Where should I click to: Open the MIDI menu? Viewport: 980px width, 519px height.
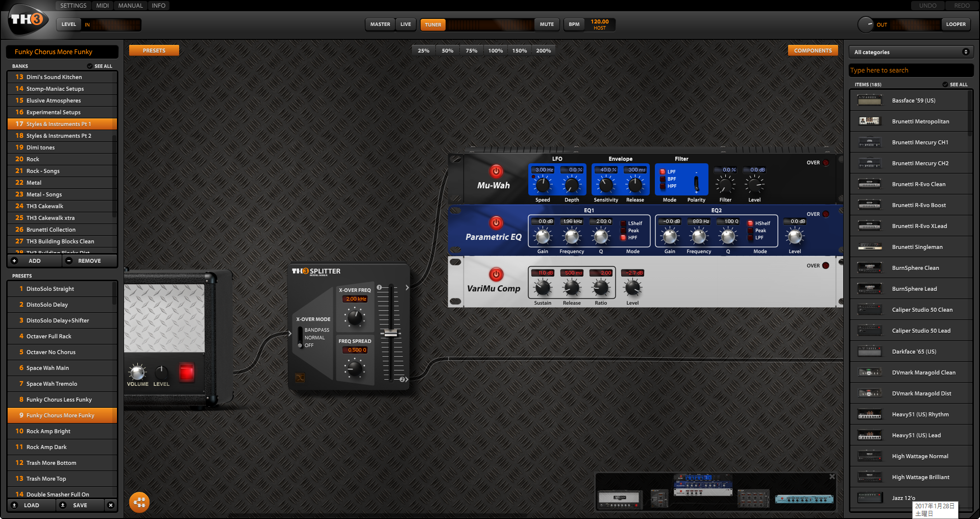[x=103, y=6]
